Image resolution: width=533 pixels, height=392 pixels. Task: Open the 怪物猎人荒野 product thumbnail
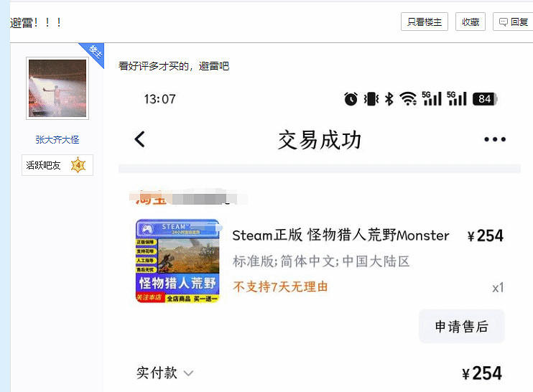coord(177,261)
